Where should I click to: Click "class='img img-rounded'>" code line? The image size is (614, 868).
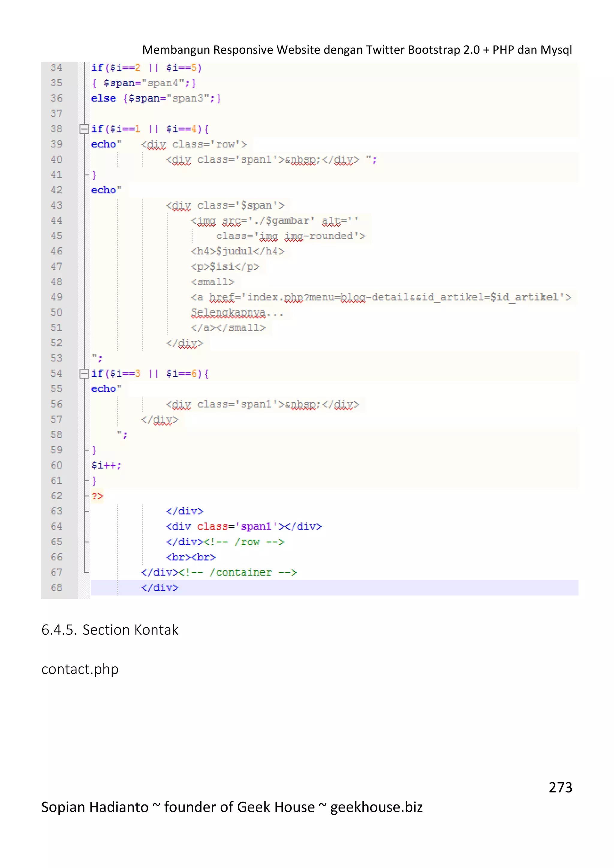pos(291,236)
